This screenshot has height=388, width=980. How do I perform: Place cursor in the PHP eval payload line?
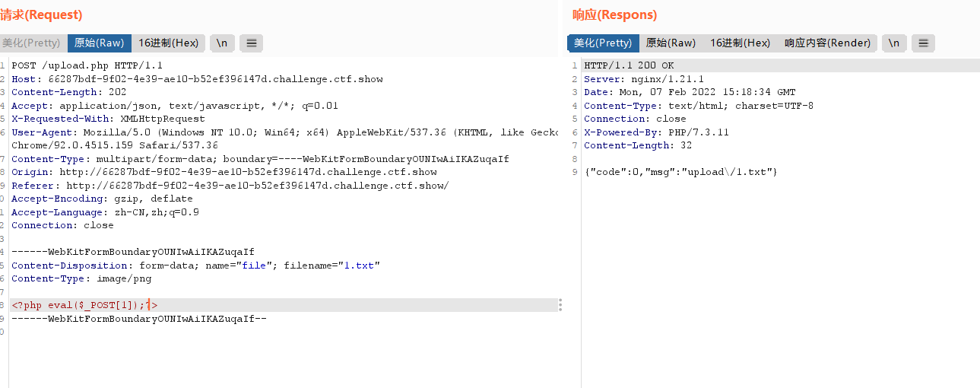click(84, 305)
